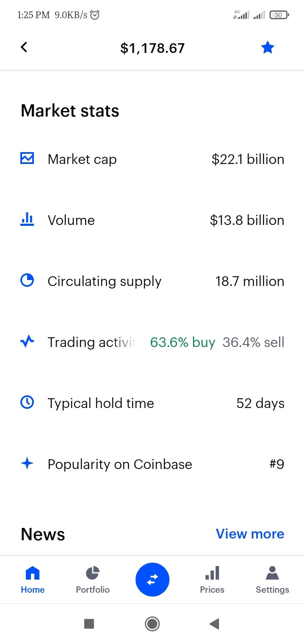Go back using the top-left arrow
The height and width of the screenshot is (644, 305).
24,47
